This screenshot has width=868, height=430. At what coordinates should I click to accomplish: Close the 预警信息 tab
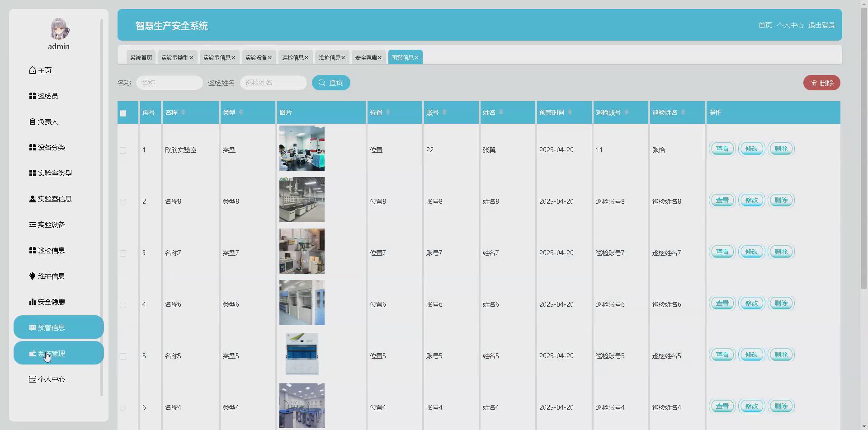(x=416, y=58)
